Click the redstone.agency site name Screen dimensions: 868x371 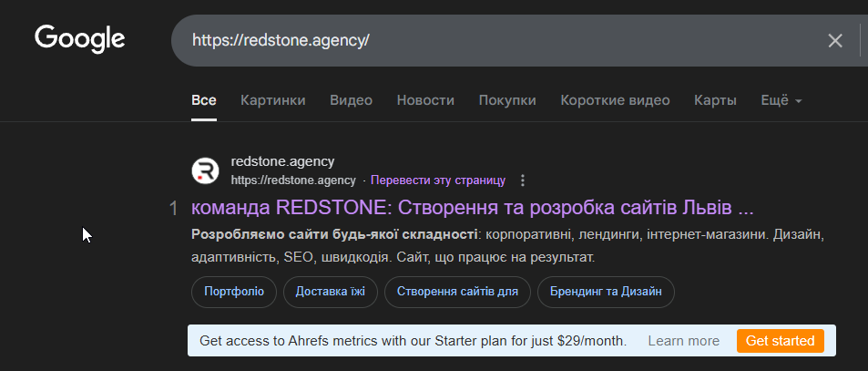pos(282,161)
